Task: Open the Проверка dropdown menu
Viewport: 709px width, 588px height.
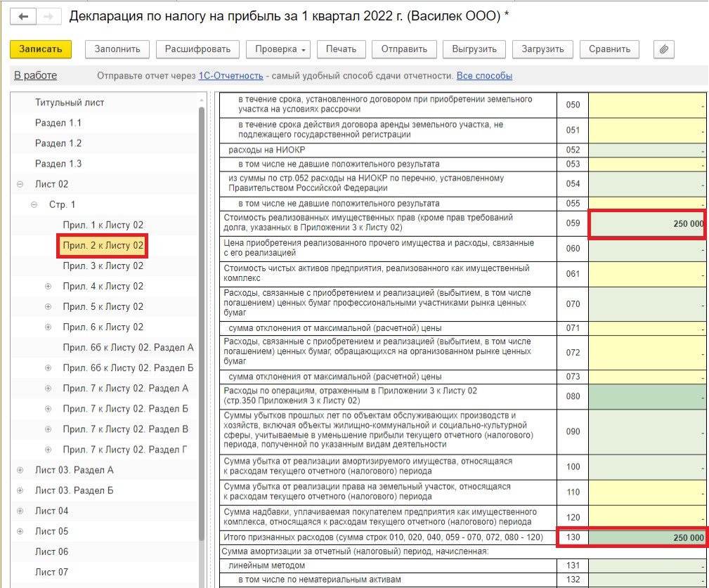Action: pyautogui.click(x=278, y=49)
